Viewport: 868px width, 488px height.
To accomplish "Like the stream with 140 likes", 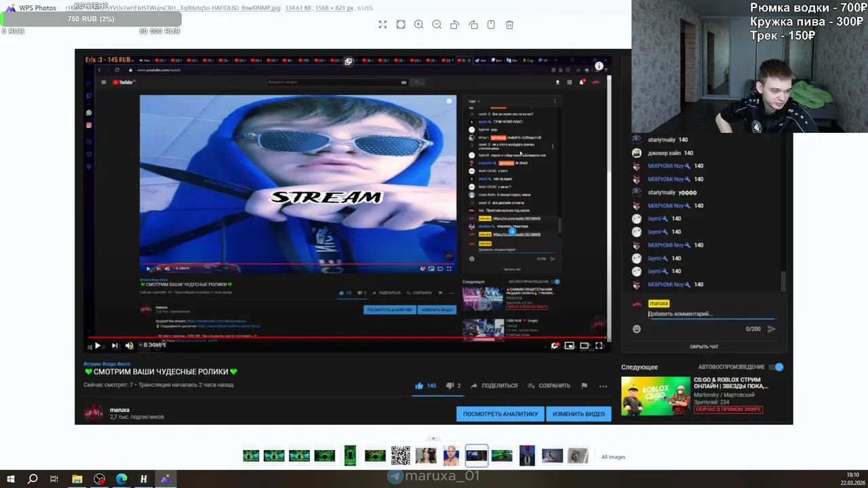I will pos(425,386).
